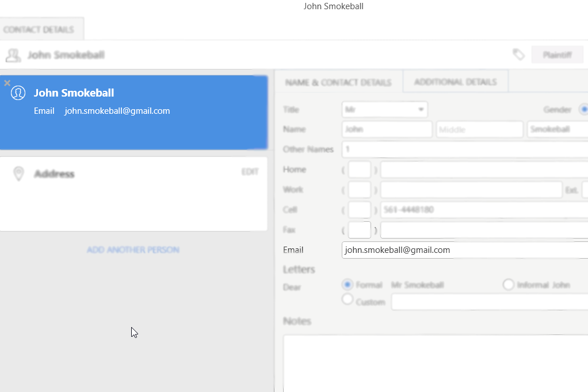Enable the Custom greeting option
Screen dimensions: 588x392
(x=347, y=299)
